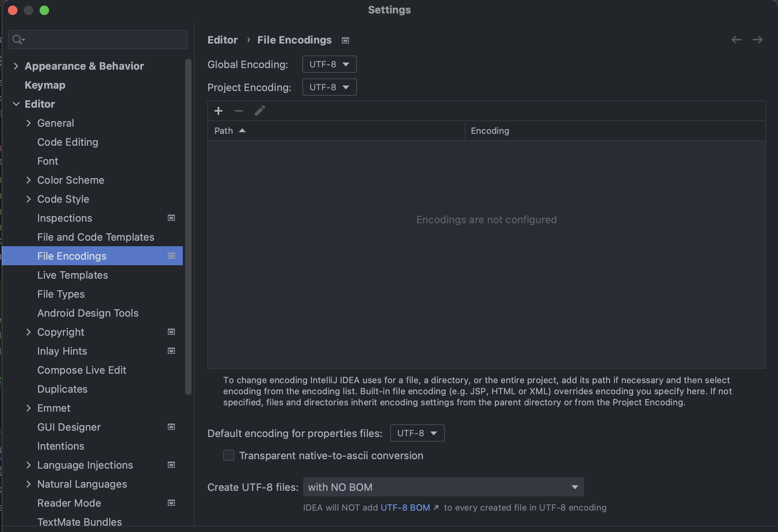
Task: Expand the Appearance & Behavior section
Action: click(16, 66)
